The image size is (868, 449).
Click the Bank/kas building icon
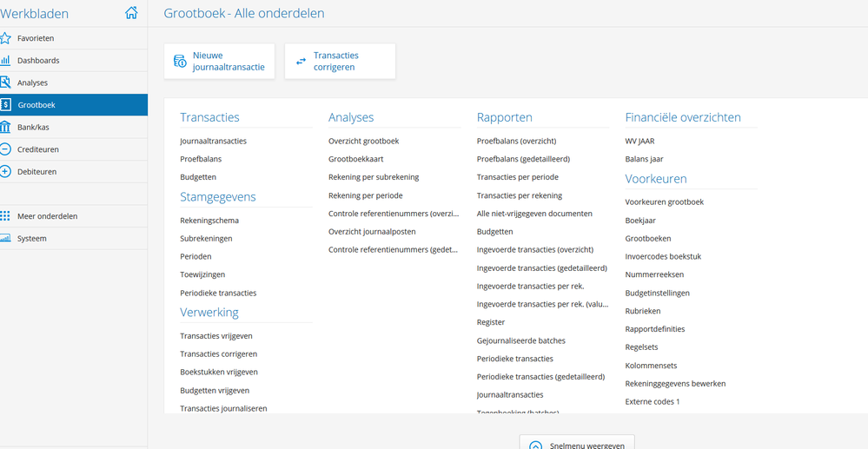click(6, 127)
